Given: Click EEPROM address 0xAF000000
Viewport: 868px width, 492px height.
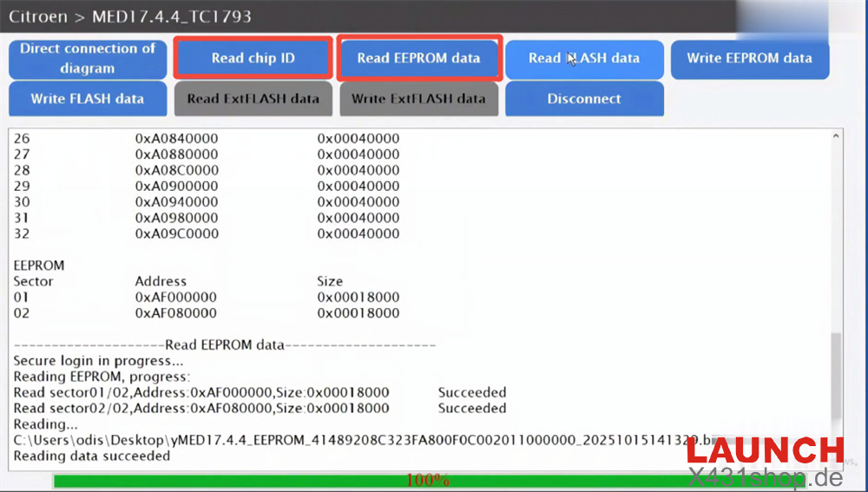Looking at the screenshot, I should (176, 297).
